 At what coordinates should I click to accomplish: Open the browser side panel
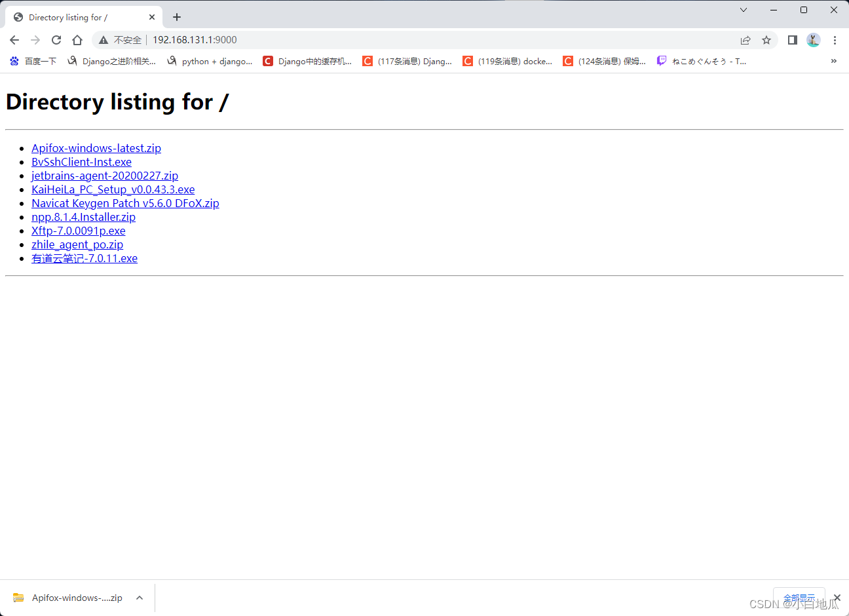point(793,40)
